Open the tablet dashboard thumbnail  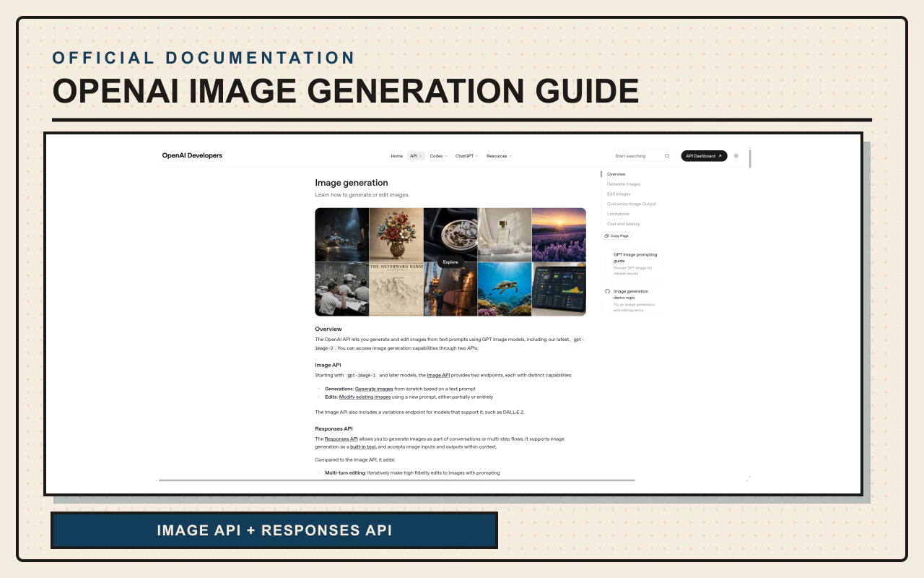tap(559, 289)
